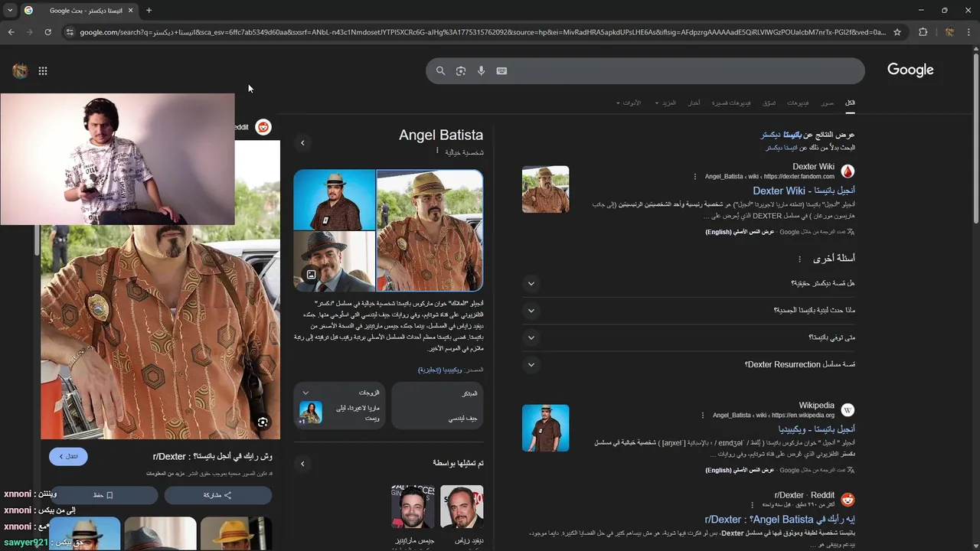Open Google Lens image search icon
Image resolution: width=980 pixels, height=551 pixels.
[x=461, y=70]
